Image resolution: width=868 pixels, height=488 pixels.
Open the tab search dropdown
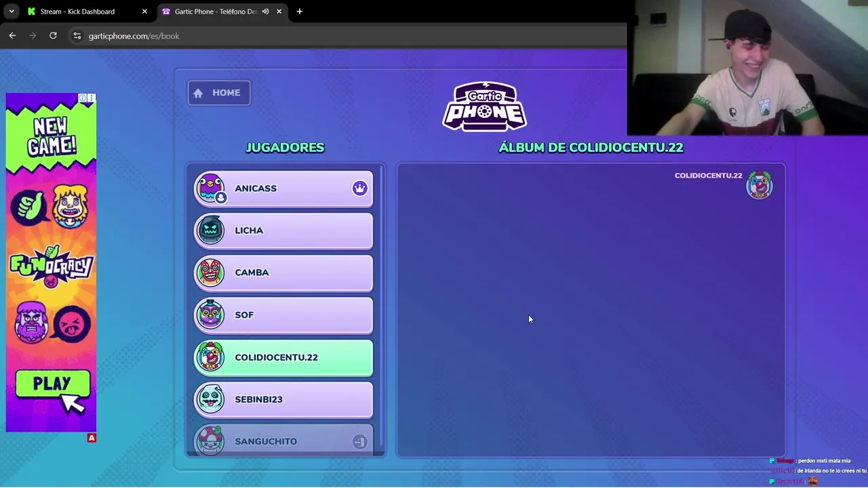12,12
